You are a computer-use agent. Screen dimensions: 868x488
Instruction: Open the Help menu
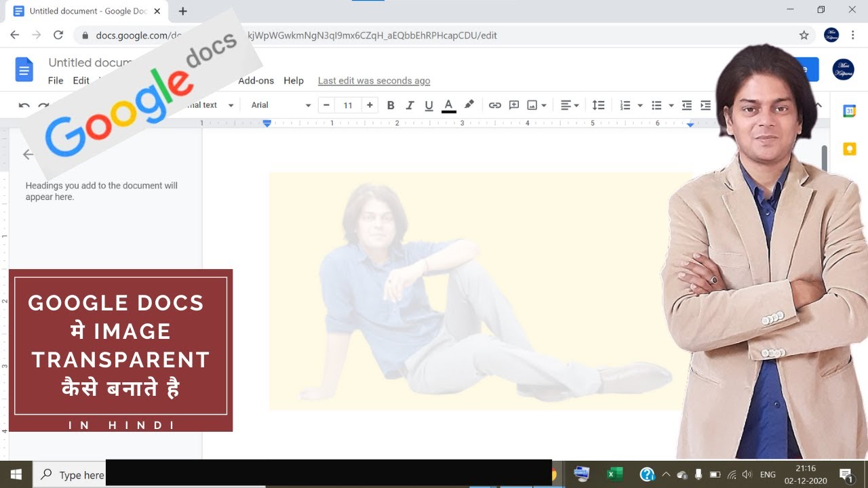[294, 81]
